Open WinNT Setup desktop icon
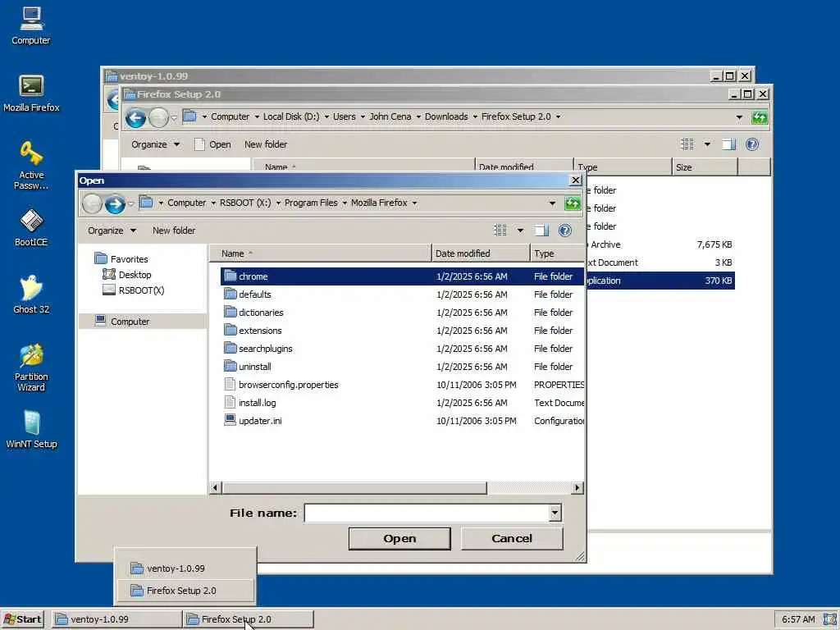The height and width of the screenshot is (630, 840). click(31, 430)
